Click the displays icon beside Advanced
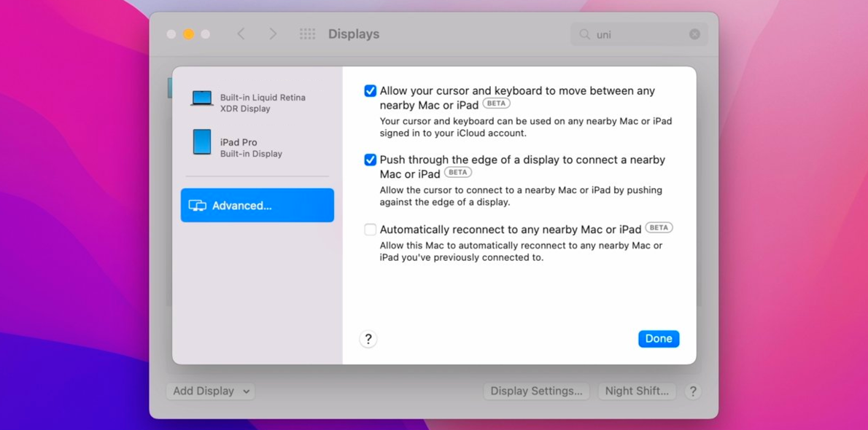 (x=198, y=206)
